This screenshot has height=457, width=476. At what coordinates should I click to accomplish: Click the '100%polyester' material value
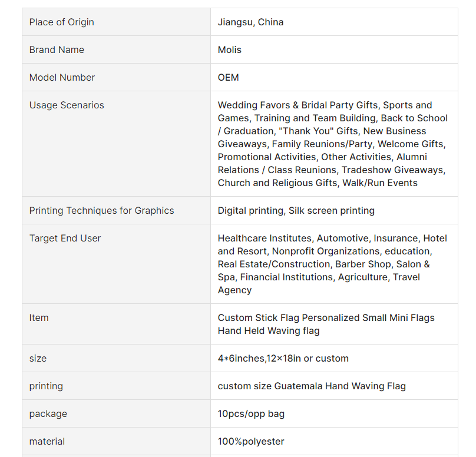251,442
